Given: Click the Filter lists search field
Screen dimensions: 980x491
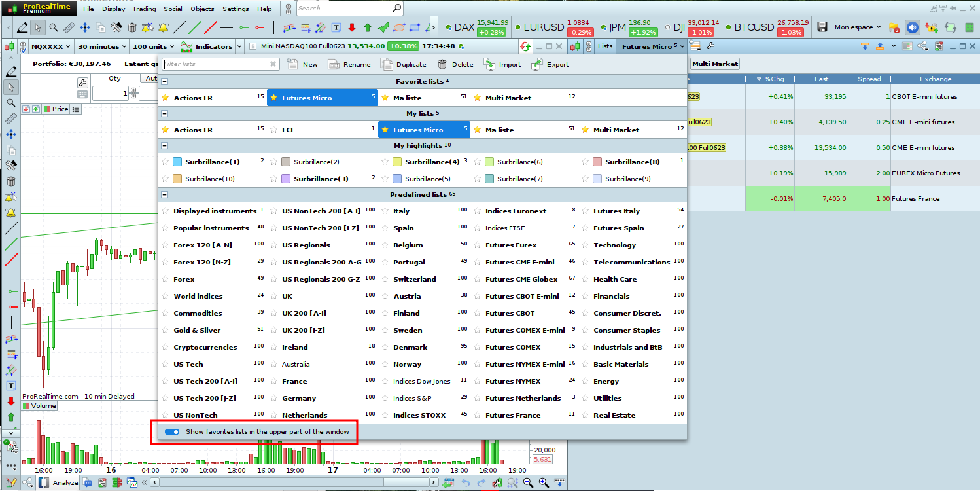Looking at the screenshot, I should [215, 64].
